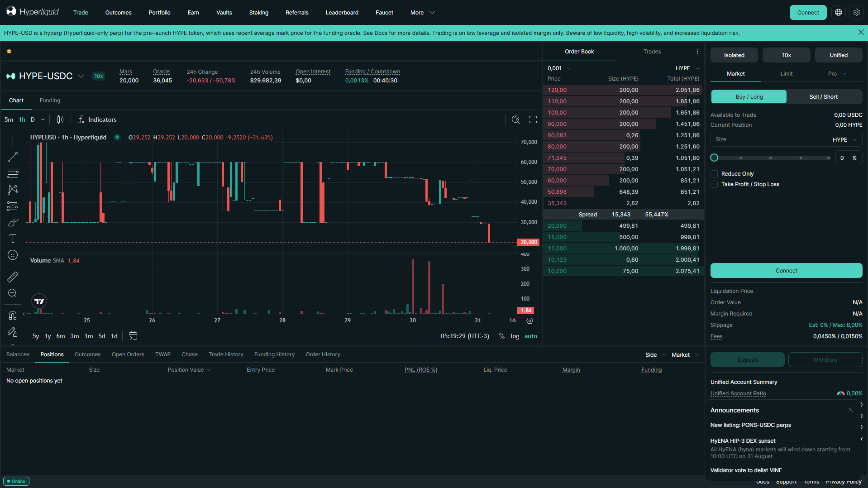Open the Trades tab
The height and width of the screenshot is (488, 868).
point(652,52)
